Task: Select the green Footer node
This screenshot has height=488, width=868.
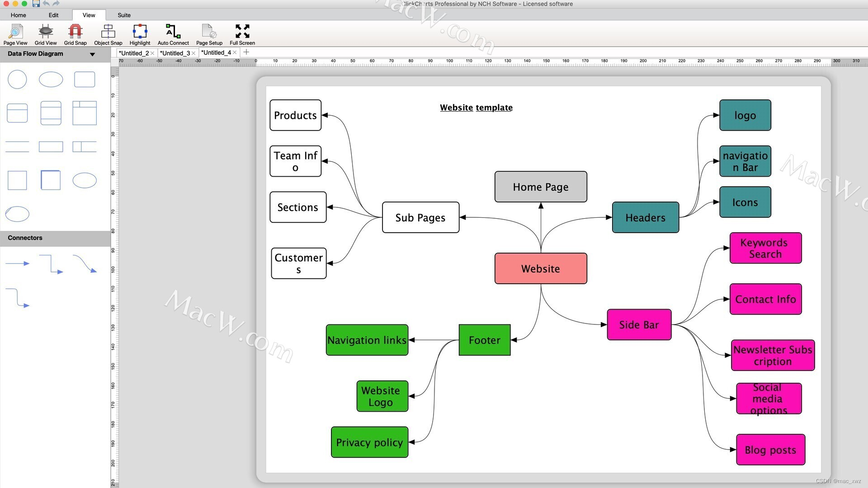Action: point(484,340)
